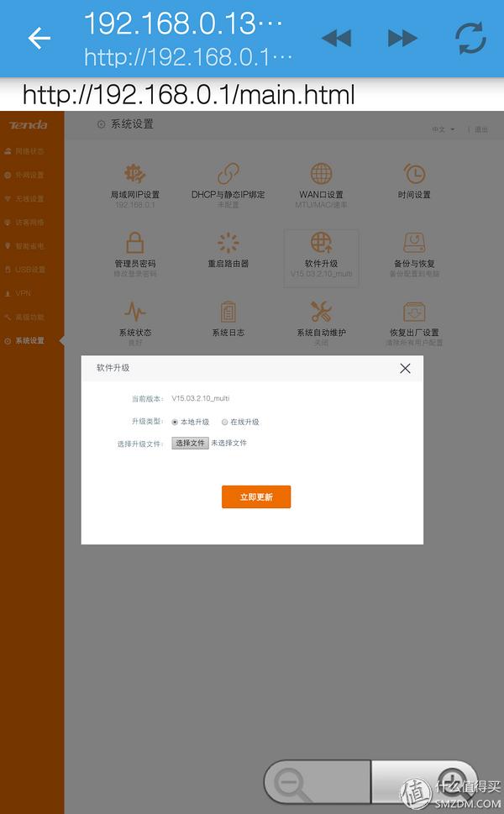Open 系统日志 clipboard icon
This screenshot has height=814, width=504.
coord(228,312)
